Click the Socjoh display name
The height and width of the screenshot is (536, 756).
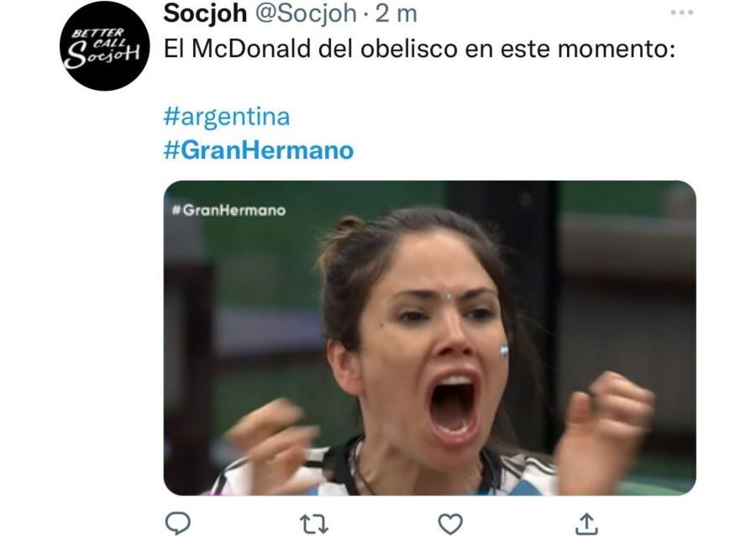point(205,13)
